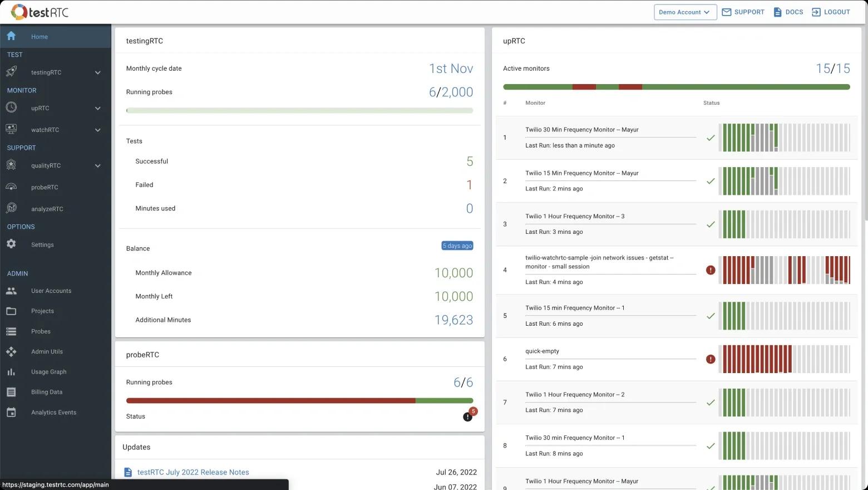Go to Home in the sidebar
This screenshot has width=868, height=490.
(39, 37)
